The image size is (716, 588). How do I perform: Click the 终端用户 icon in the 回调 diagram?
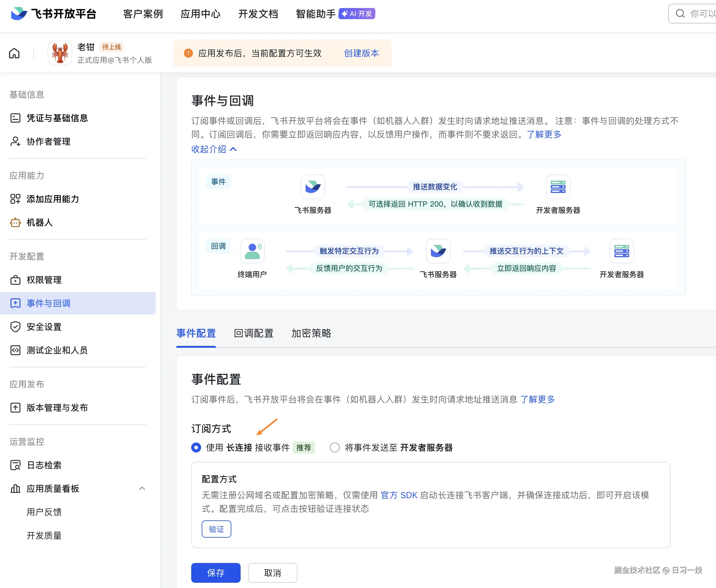click(252, 251)
